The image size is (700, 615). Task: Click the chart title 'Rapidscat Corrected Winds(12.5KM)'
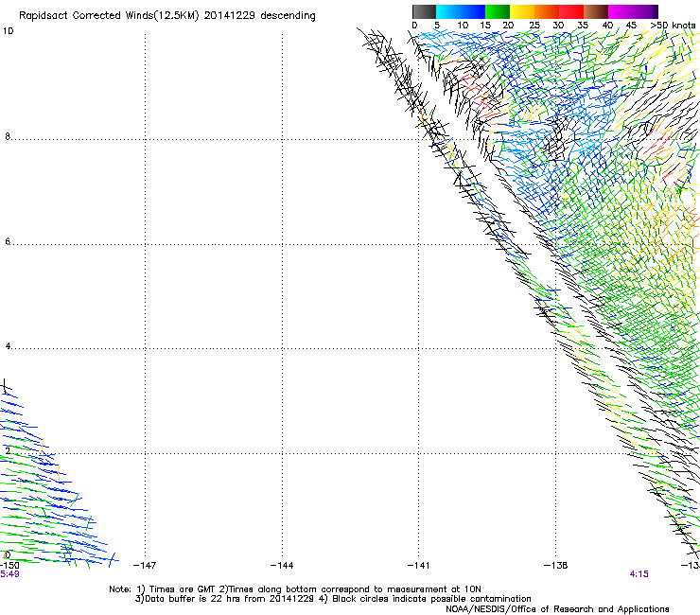coord(109,16)
